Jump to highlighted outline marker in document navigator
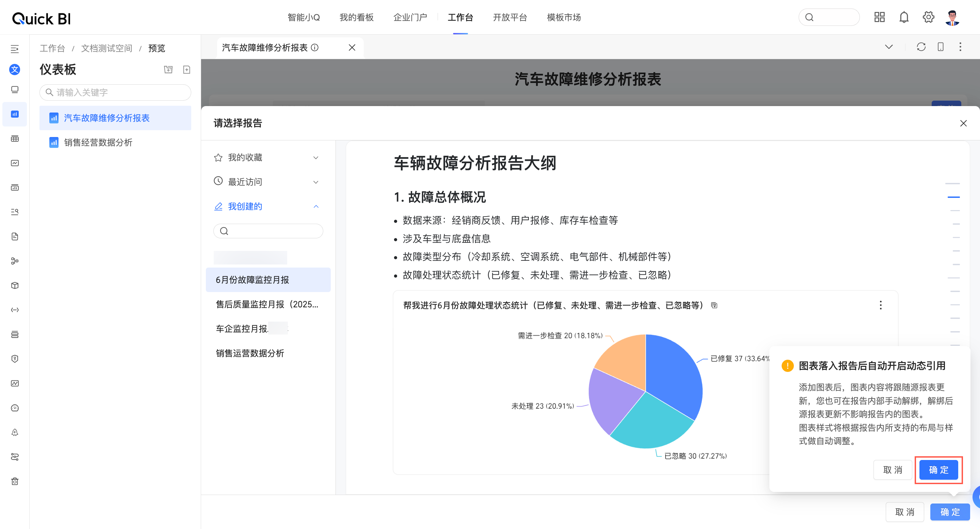Image resolution: width=980 pixels, height=529 pixels. pos(953,197)
